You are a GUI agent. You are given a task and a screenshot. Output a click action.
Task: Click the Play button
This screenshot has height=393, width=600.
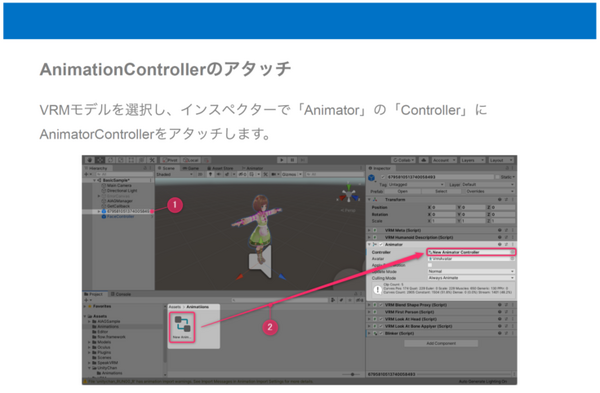tap(282, 160)
